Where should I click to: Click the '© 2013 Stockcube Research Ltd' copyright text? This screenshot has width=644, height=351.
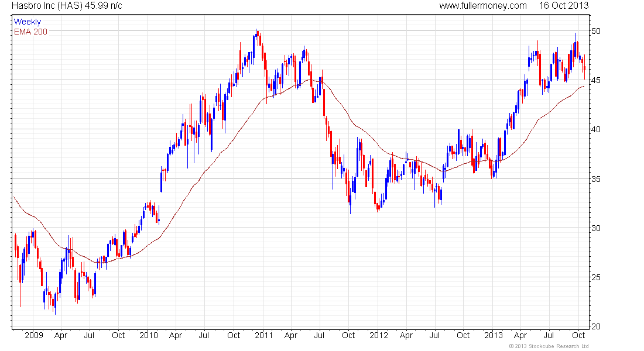click(549, 346)
